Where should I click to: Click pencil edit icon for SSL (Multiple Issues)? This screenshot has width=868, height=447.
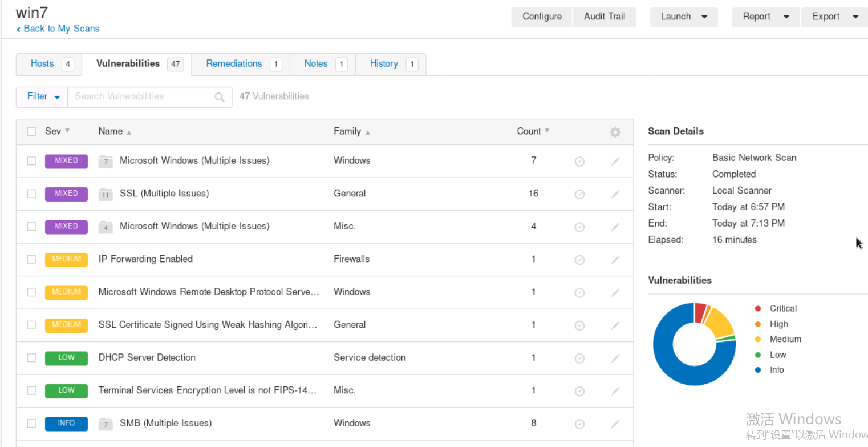click(615, 194)
